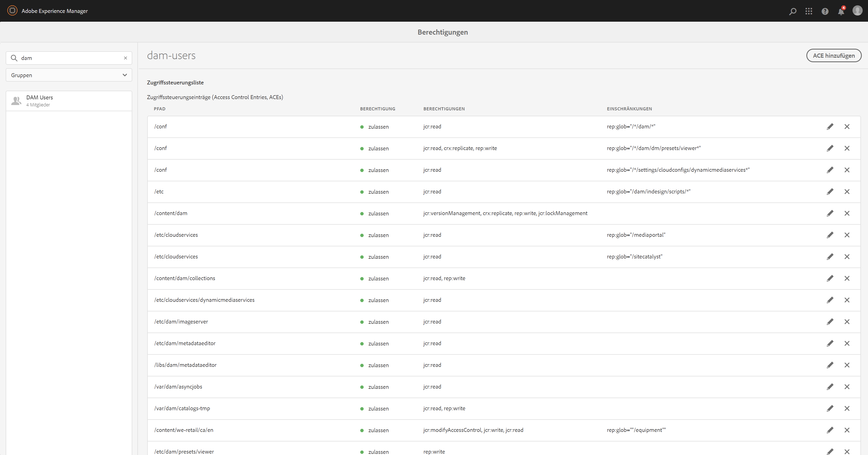The height and width of the screenshot is (455, 868).
Task: Open the solutions grid switcher
Action: coord(809,11)
